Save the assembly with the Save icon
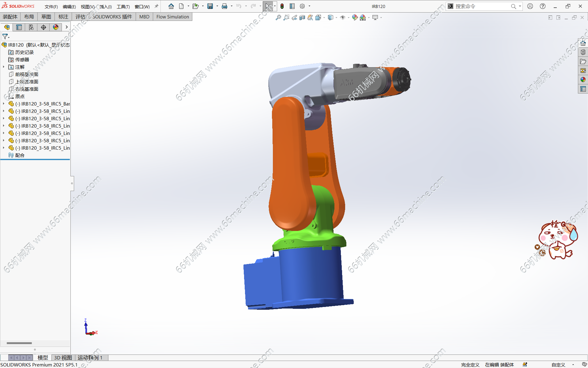This screenshot has height=368, width=588. 210,6
